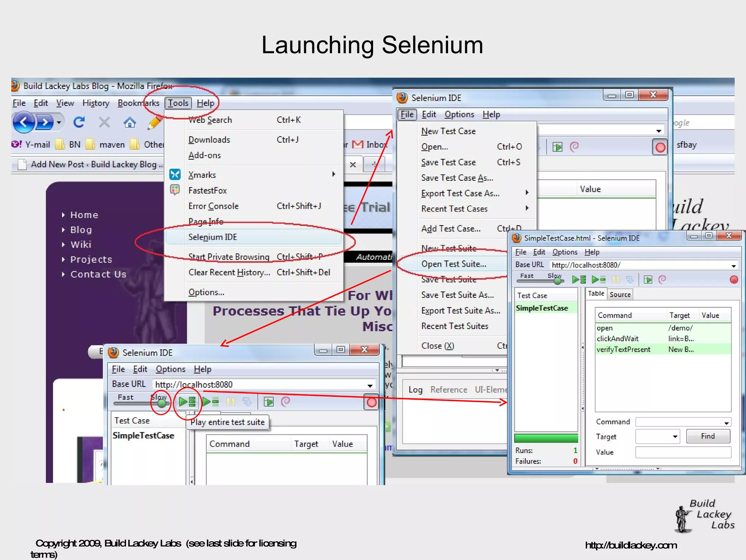Switch to the Source tab

pyautogui.click(x=620, y=294)
